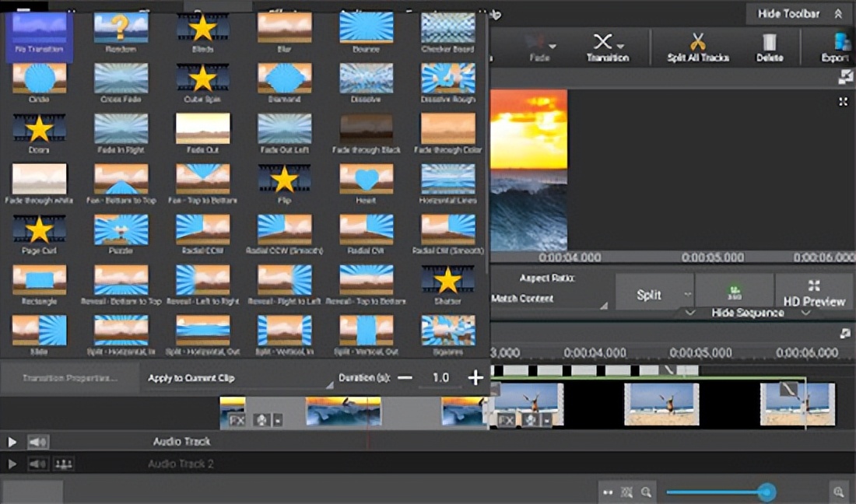Screen dimensions: 856x504
Task: Open the Export tool
Action: pyautogui.click(x=838, y=42)
